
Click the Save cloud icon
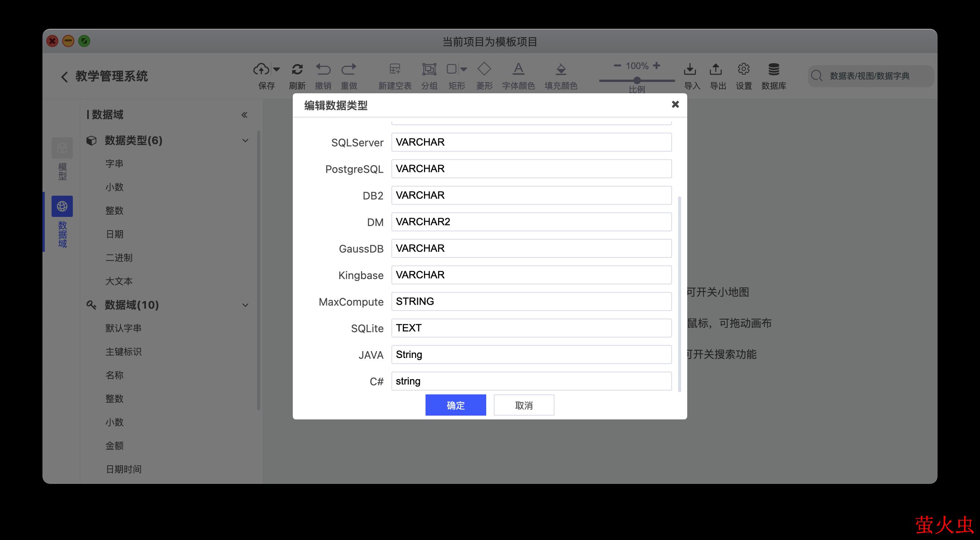coord(261,69)
